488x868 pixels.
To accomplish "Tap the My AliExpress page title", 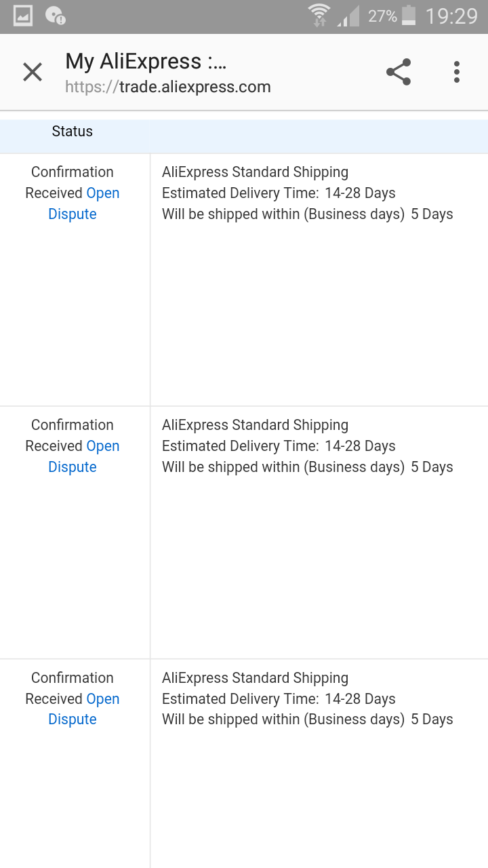I will (146, 62).
